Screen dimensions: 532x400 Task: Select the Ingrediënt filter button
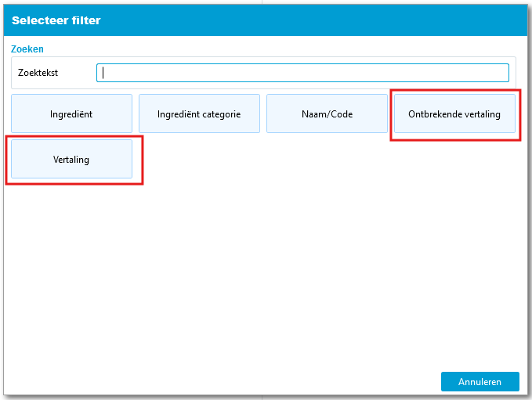pyautogui.click(x=71, y=114)
